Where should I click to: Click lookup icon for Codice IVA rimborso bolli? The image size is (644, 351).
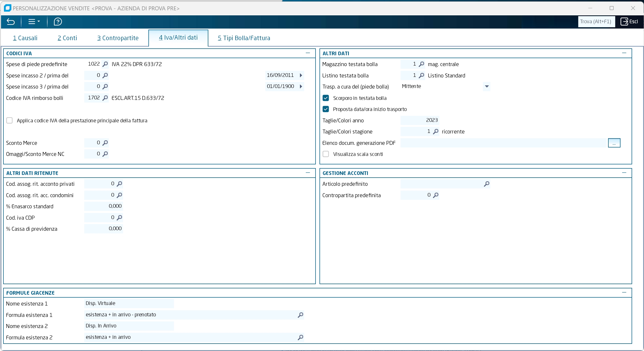pos(105,98)
